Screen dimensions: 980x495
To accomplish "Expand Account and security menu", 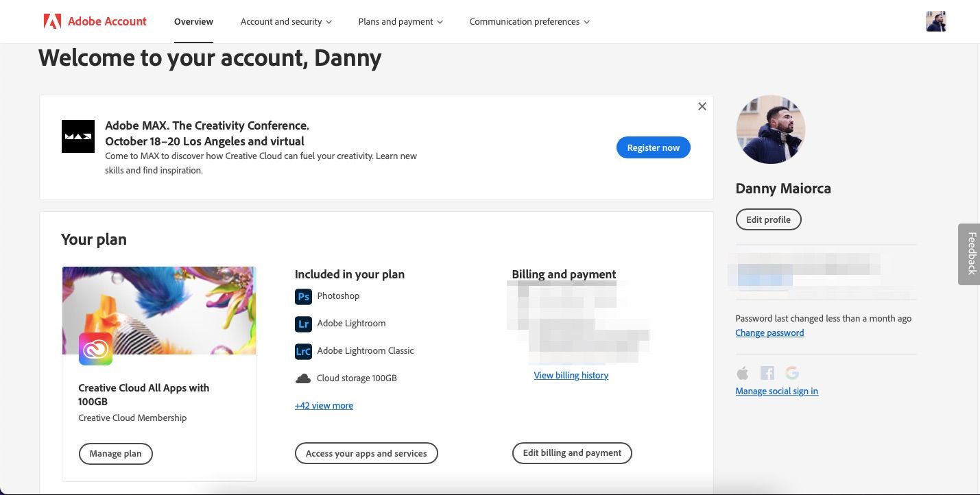I will pyautogui.click(x=286, y=22).
